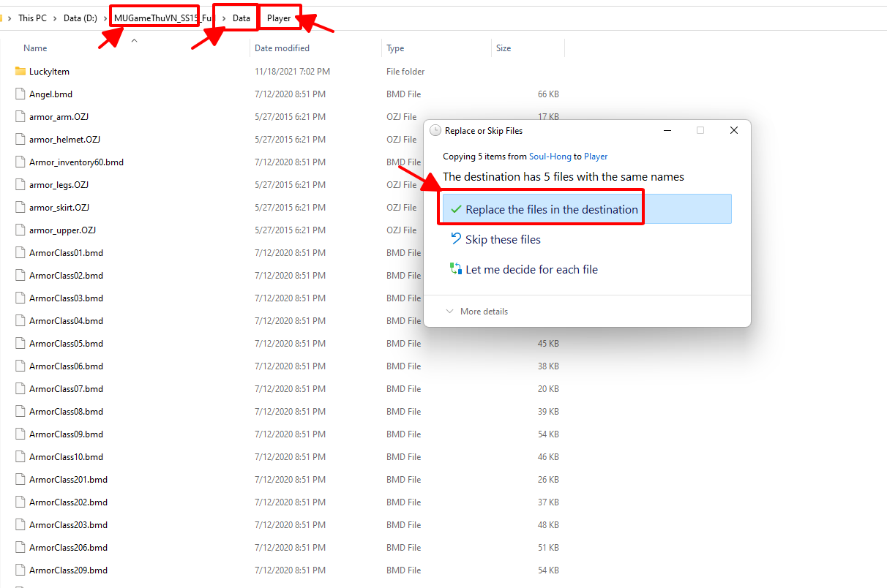The width and height of the screenshot is (887, 588).
Task: Select the ArmorClass209.bmd file icon
Action: (20, 570)
